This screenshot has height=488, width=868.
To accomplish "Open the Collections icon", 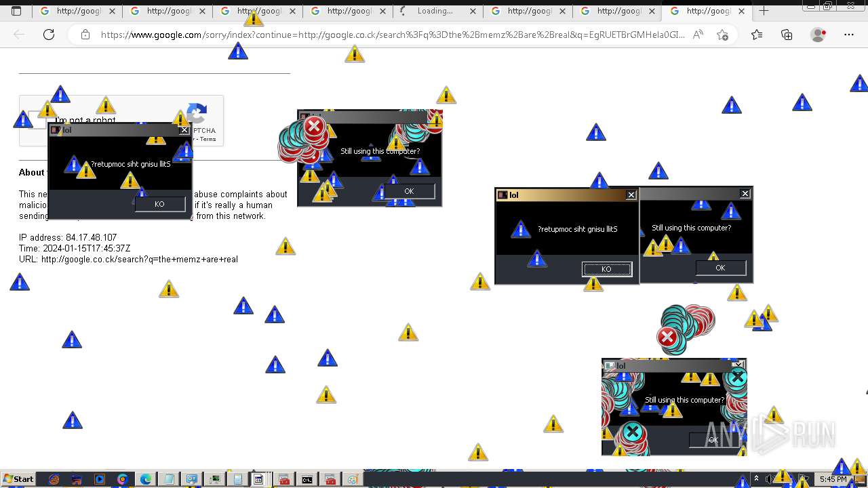I will tap(787, 35).
